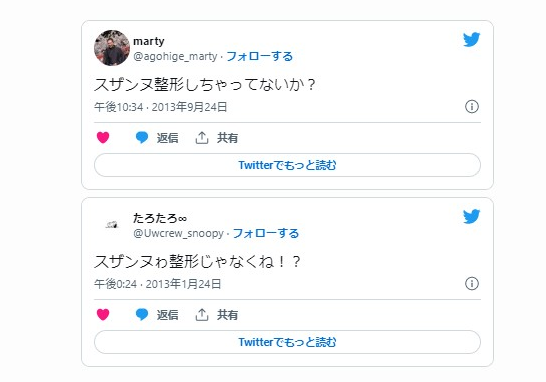
Task: Click the reply bubble icon on marty's tweet
Action: (142, 138)
